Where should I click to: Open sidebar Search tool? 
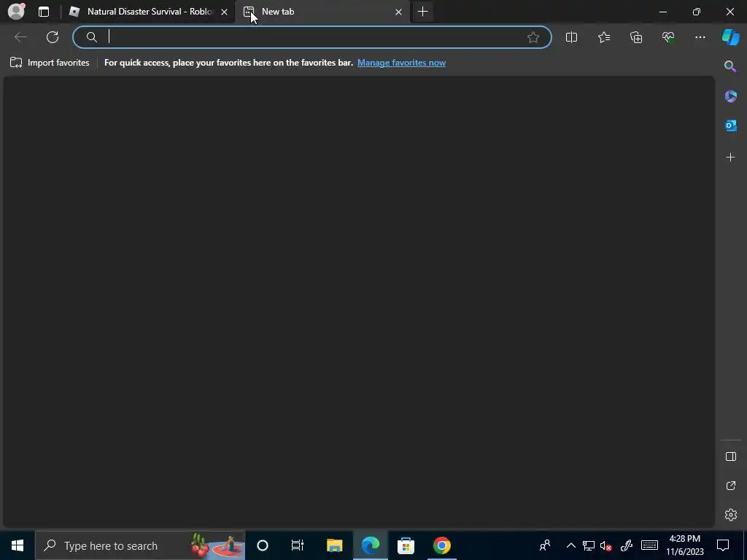coord(730,66)
